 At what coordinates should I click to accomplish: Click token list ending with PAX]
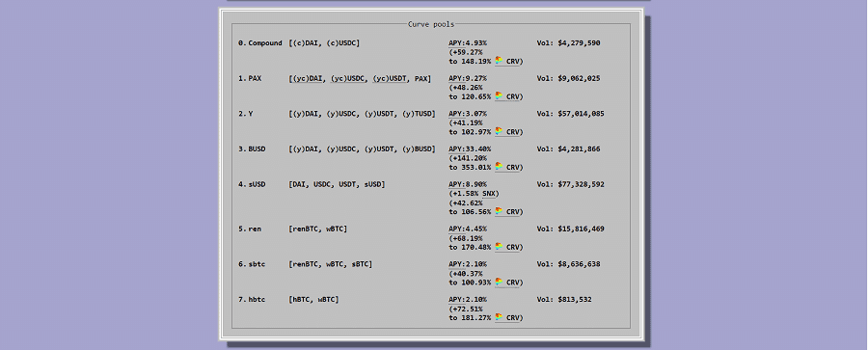click(360, 79)
